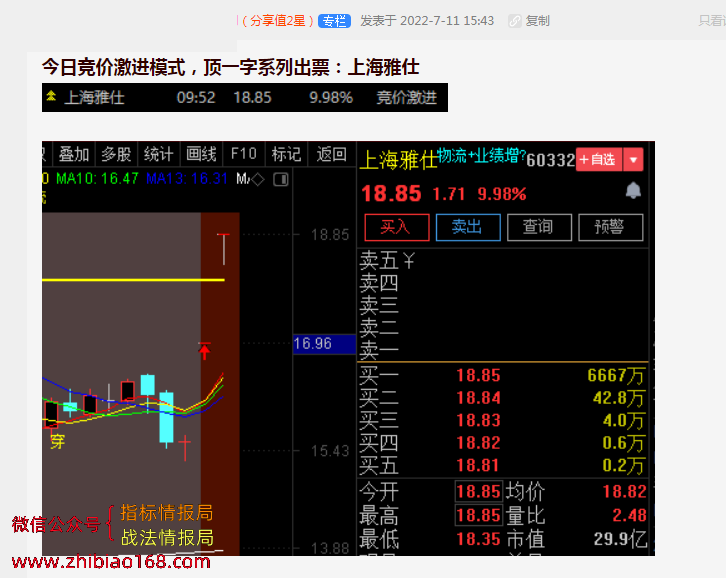Click the 今开 value 18.85
Screen dimensions: 726x578
[479, 491]
